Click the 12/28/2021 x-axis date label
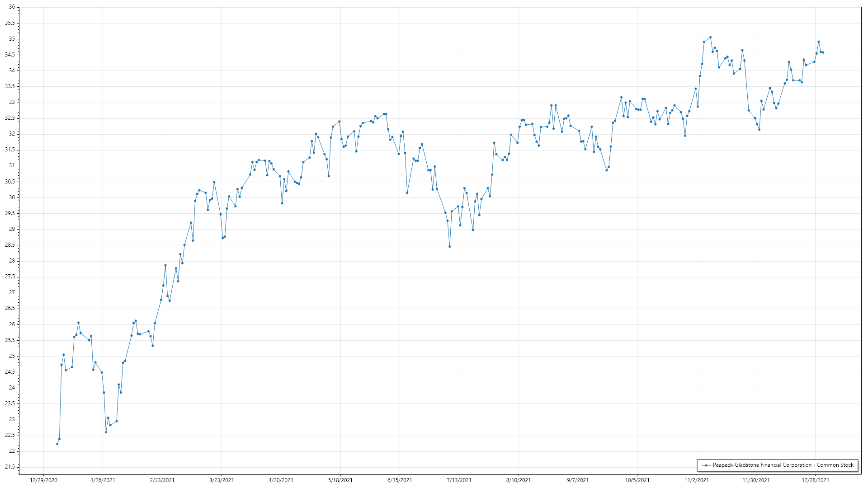 click(x=815, y=480)
